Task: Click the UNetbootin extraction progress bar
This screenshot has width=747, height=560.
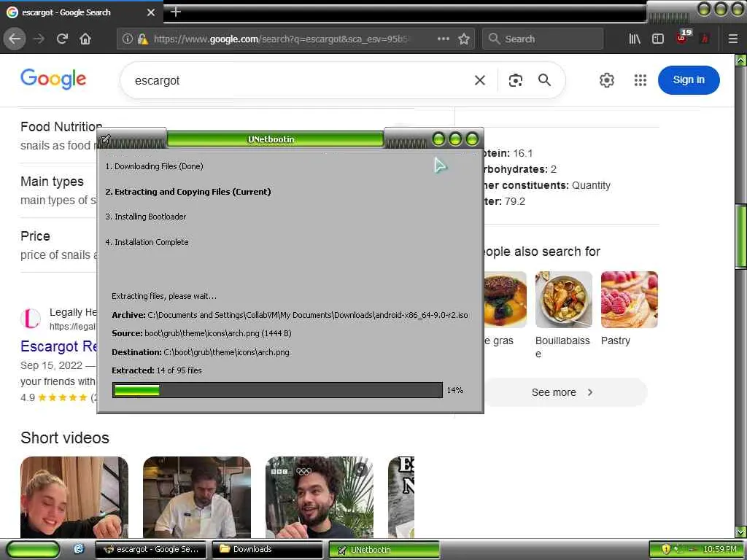Action: click(277, 390)
